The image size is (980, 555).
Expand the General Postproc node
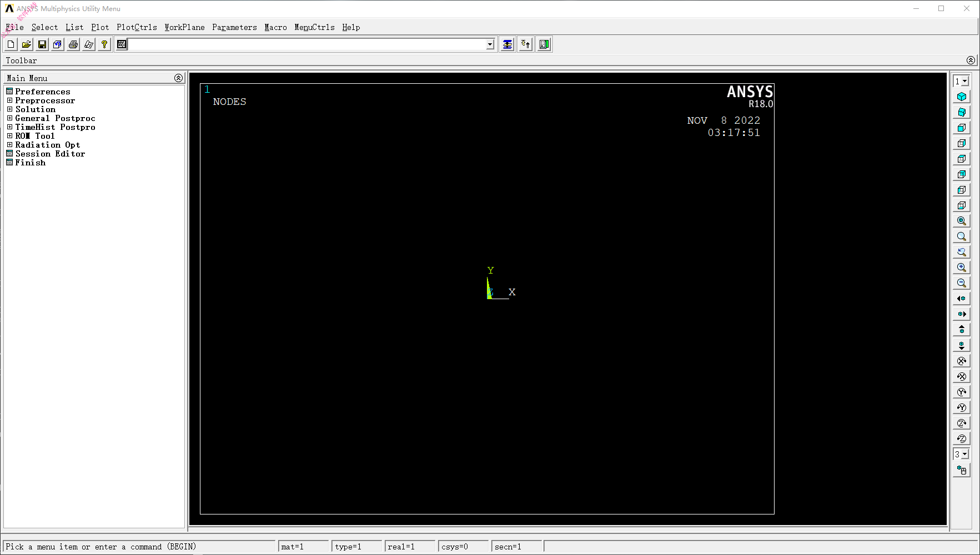[x=9, y=118]
